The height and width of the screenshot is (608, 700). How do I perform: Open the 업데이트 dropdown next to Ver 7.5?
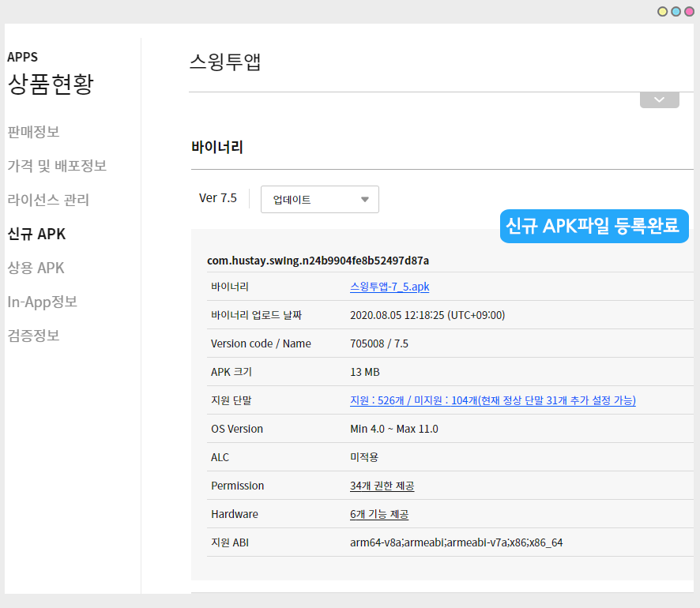point(319,200)
